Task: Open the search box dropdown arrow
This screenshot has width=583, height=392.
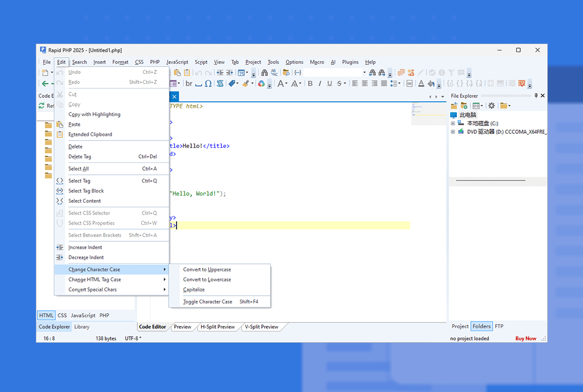Action: coord(364,72)
